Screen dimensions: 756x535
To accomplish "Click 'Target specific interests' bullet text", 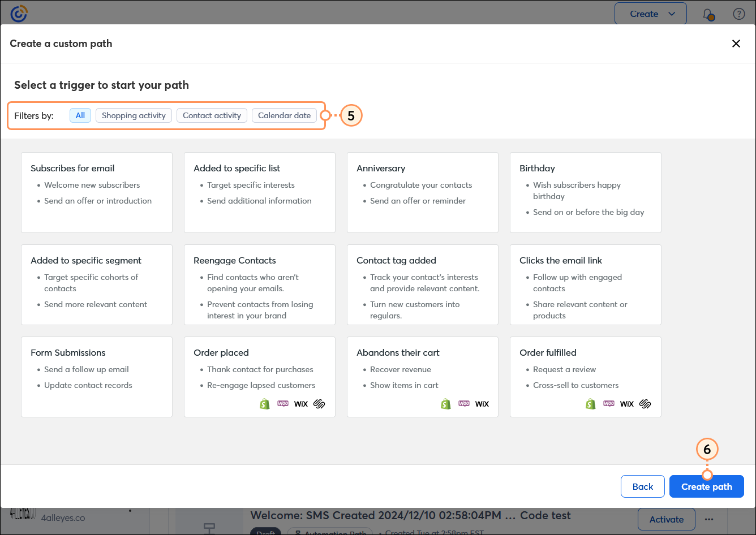I will pos(251,185).
